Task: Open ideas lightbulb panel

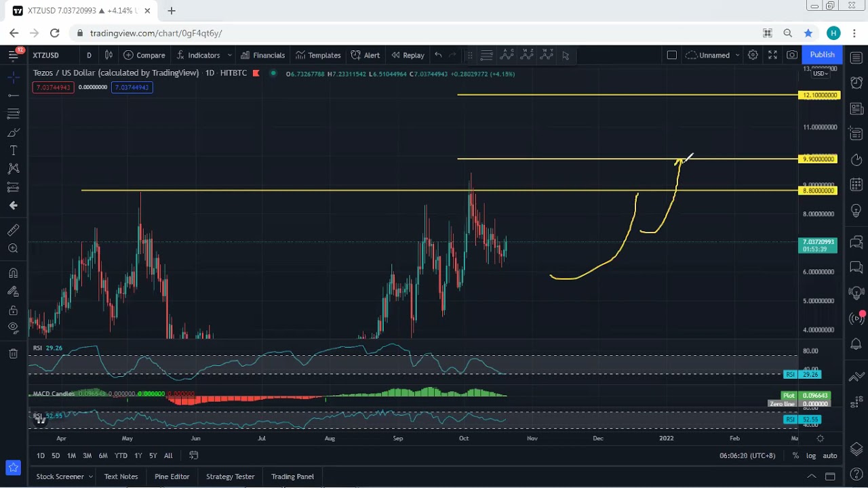Action: pos(856,211)
